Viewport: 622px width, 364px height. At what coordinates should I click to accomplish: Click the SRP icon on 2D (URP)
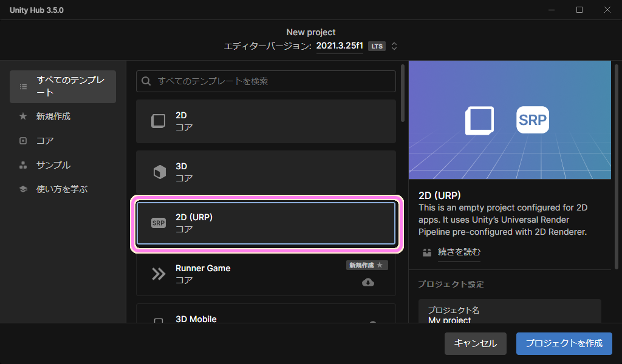158,222
